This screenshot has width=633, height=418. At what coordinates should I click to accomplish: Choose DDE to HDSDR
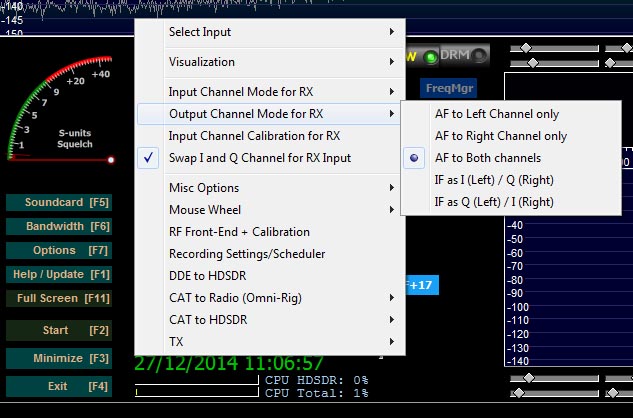pyautogui.click(x=270, y=276)
